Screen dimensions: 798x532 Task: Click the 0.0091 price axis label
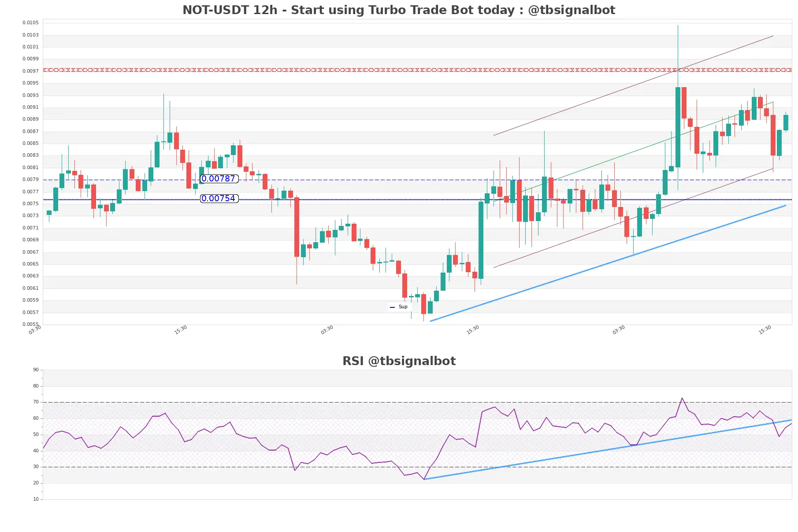coord(30,107)
